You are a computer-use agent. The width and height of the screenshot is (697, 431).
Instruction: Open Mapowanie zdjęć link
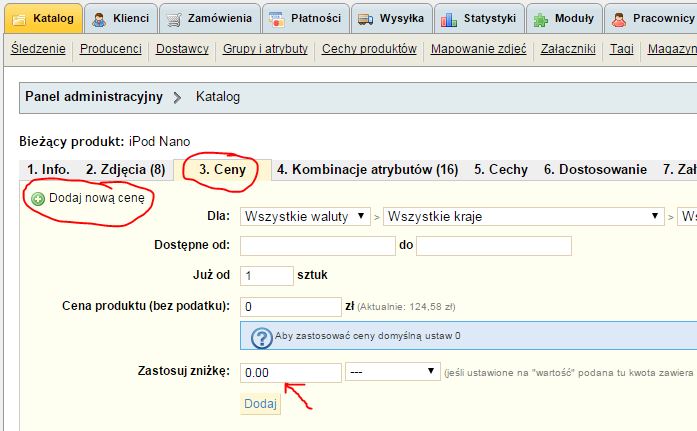(479, 49)
